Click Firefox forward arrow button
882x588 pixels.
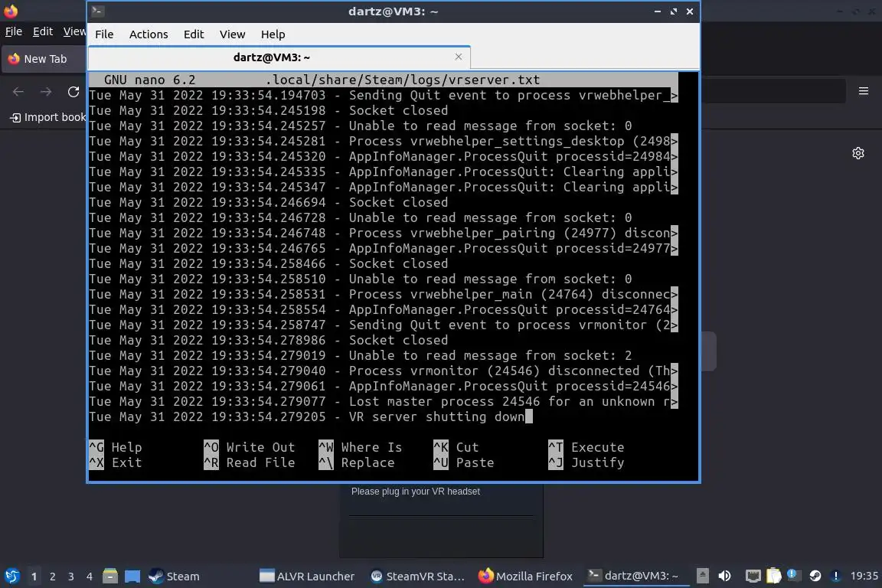[46, 92]
